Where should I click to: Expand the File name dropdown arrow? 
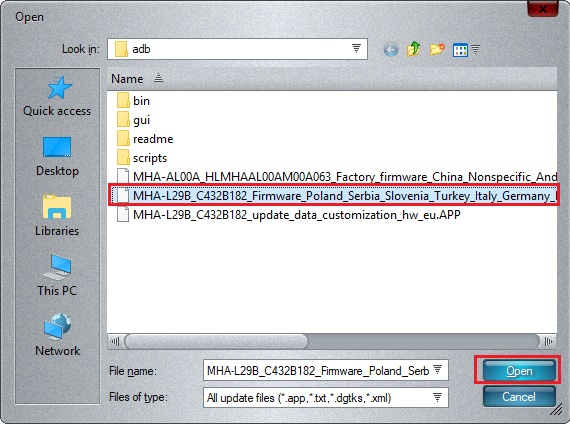point(438,370)
